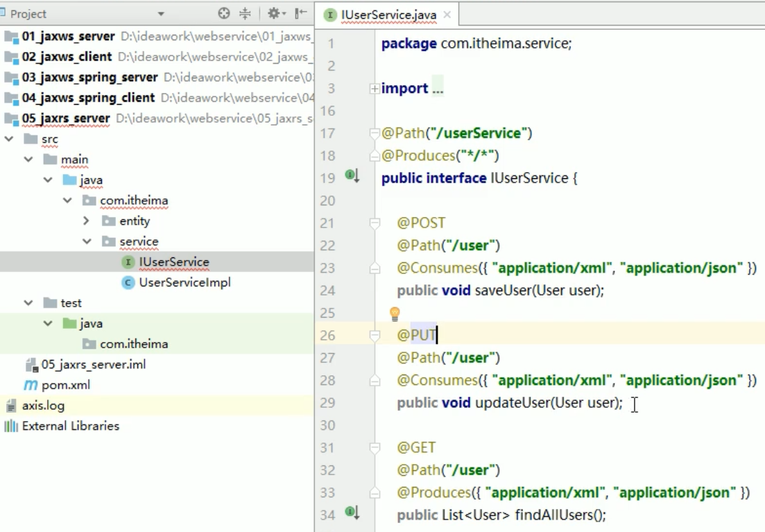Select the com.itheima package under test
This screenshot has width=765, height=532.
[x=134, y=343]
